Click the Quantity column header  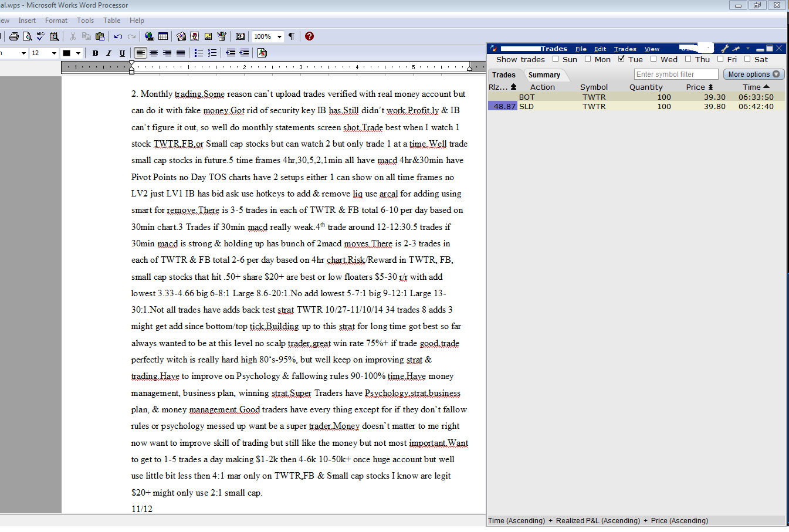pos(646,87)
